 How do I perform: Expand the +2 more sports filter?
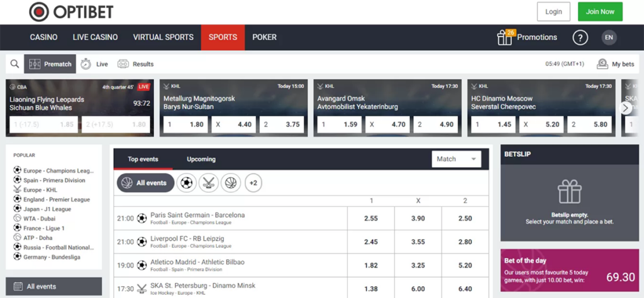253,183
